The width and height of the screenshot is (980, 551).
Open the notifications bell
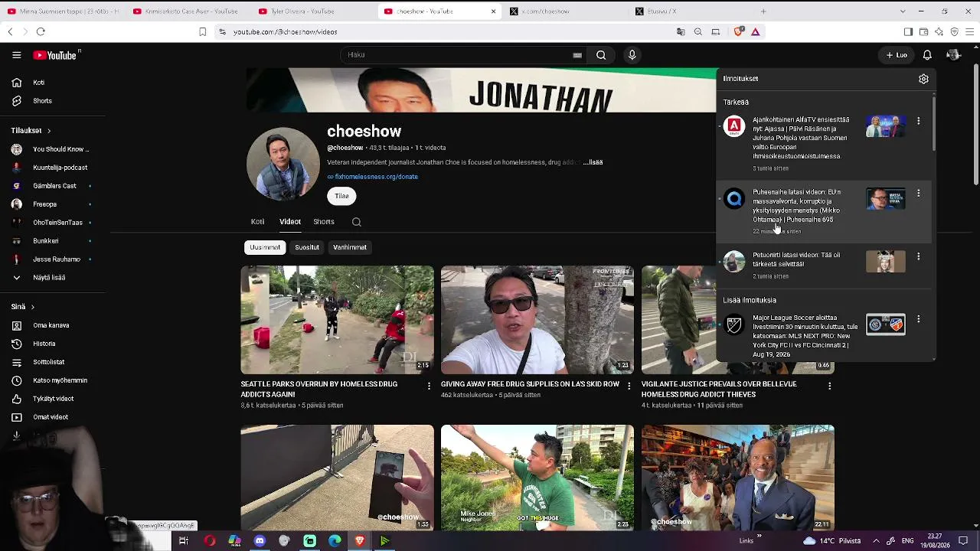(927, 55)
